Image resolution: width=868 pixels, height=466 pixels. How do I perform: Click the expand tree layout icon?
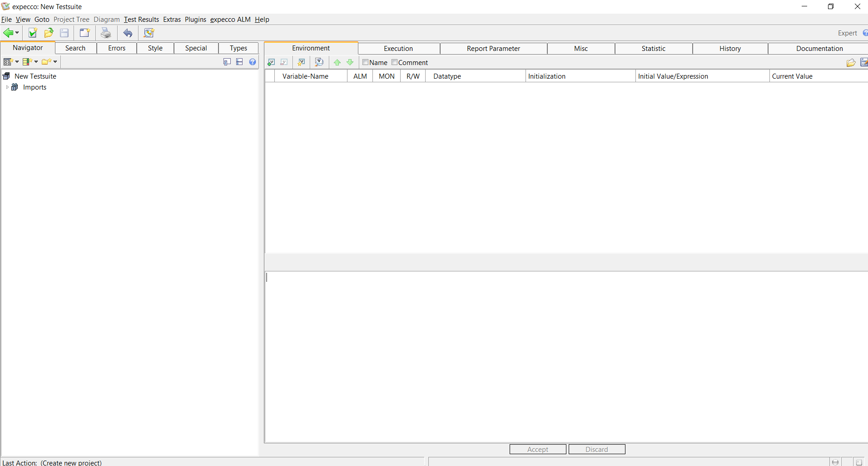click(x=239, y=62)
